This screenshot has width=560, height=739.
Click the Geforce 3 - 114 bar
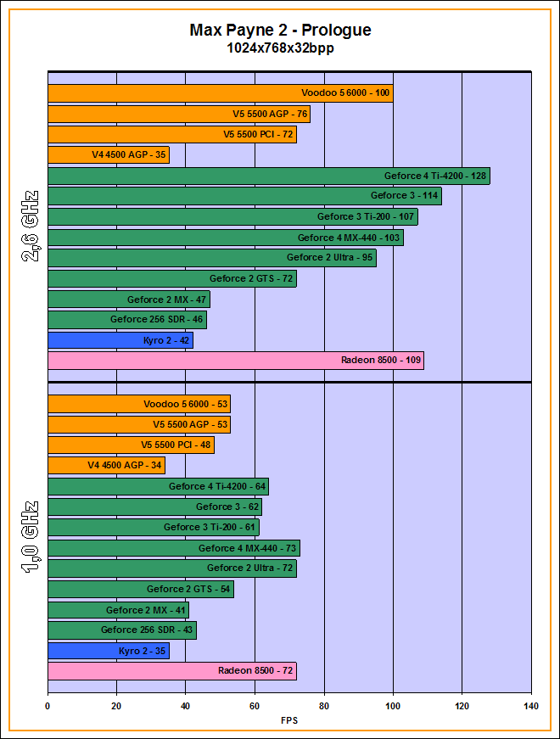244,196
